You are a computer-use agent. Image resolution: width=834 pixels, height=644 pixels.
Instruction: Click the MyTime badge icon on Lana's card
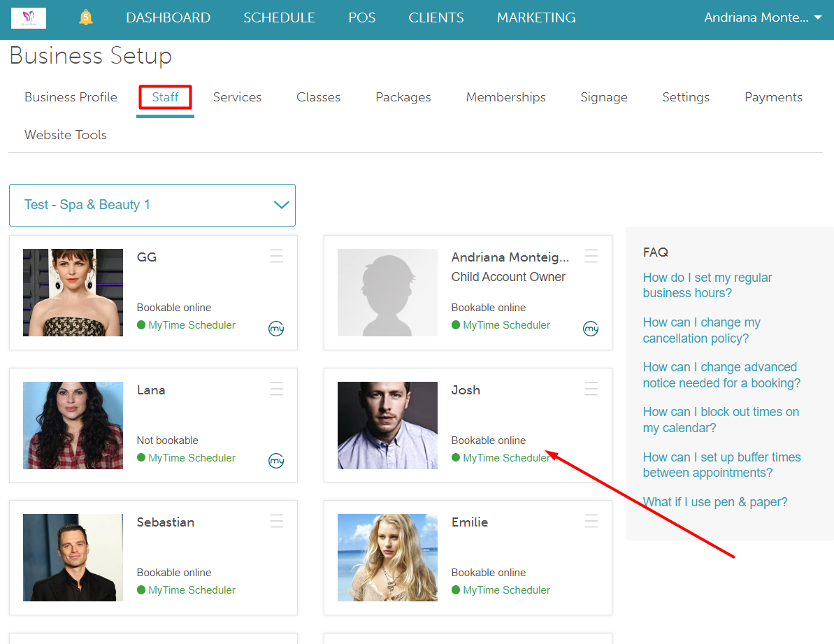(x=276, y=461)
